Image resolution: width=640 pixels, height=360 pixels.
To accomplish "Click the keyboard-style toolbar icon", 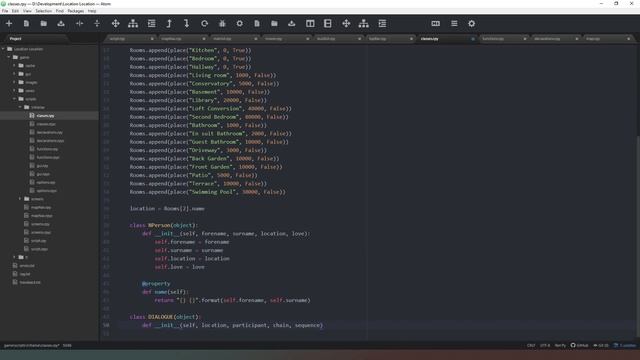I will point(436,24).
